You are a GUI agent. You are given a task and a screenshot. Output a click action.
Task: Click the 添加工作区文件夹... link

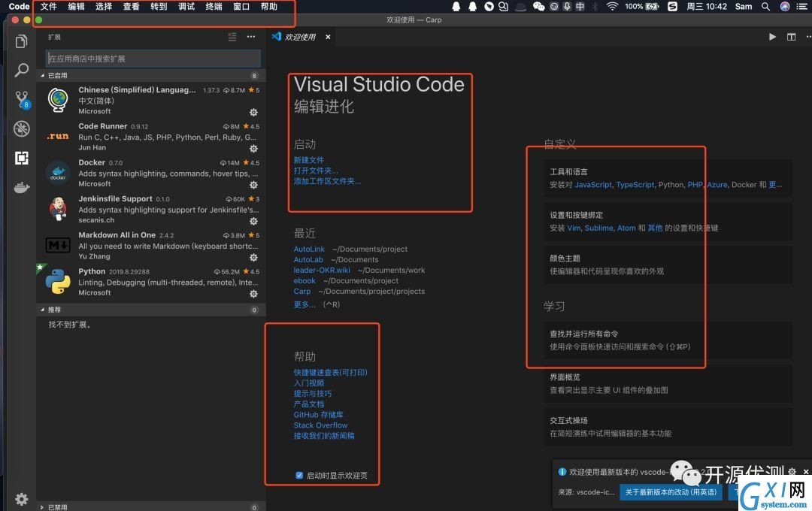pos(327,180)
